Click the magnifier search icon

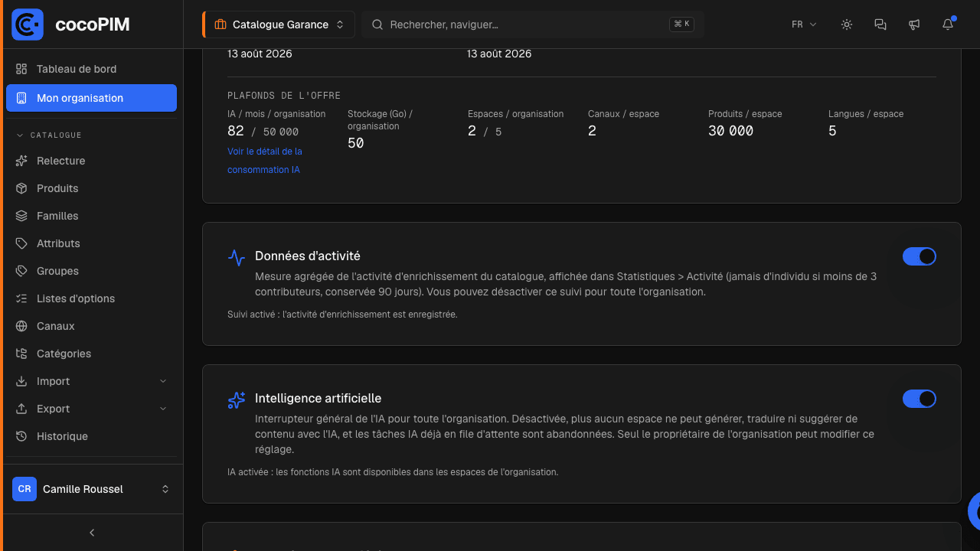pos(377,24)
